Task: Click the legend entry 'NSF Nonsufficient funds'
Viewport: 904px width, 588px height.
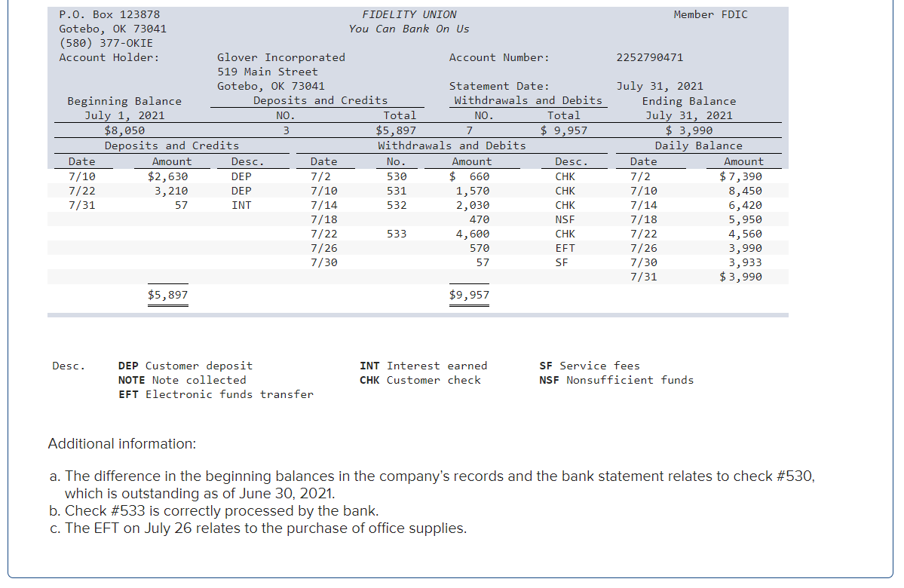Action: coord(617,381)
